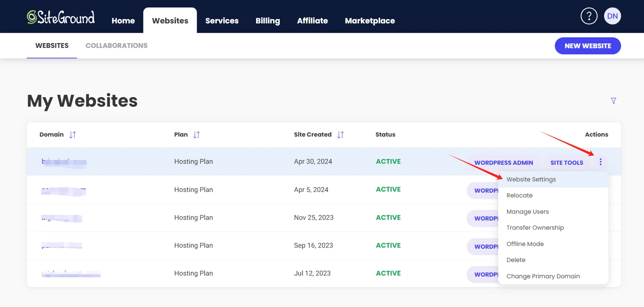Open the help question mark icon

[x=589, y=16]
